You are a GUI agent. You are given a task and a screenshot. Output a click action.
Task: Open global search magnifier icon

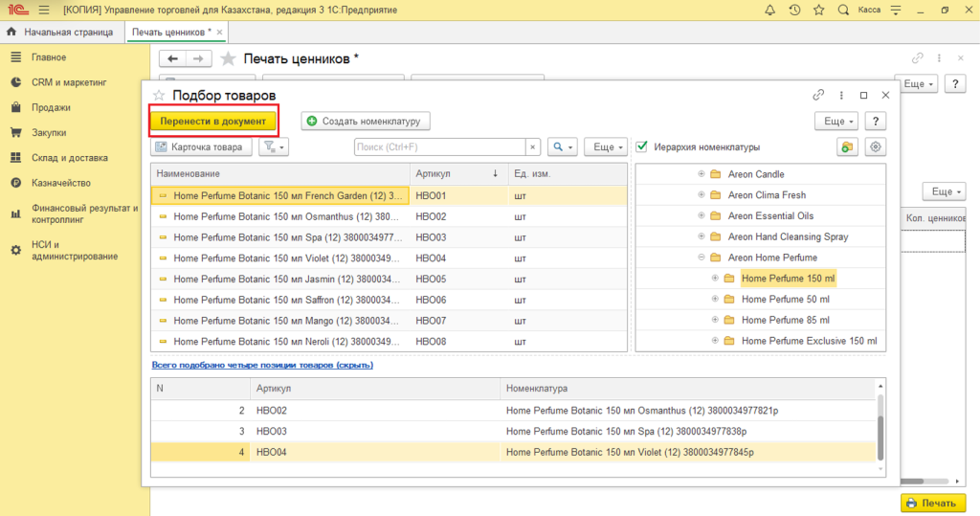(843, 10)
